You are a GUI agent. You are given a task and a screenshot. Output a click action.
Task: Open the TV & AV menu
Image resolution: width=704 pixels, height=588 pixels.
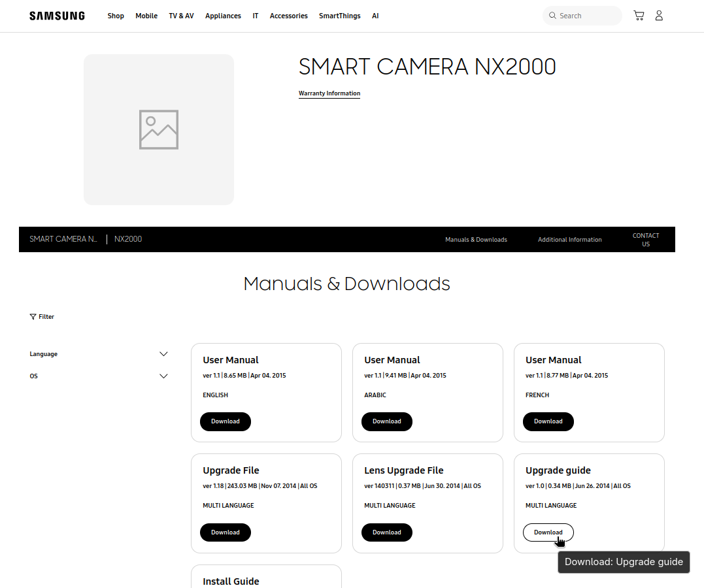(x=181, y=16)
